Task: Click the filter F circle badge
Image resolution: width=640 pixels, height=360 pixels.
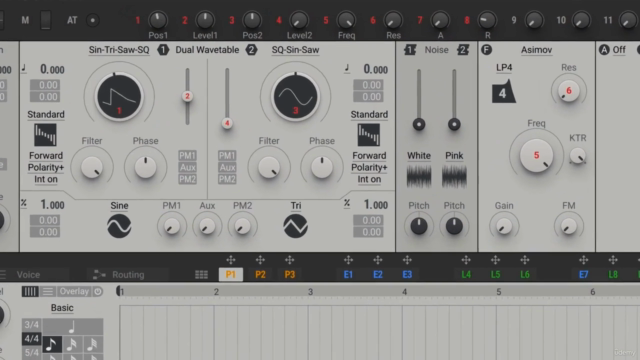Action: click(486, 50)
